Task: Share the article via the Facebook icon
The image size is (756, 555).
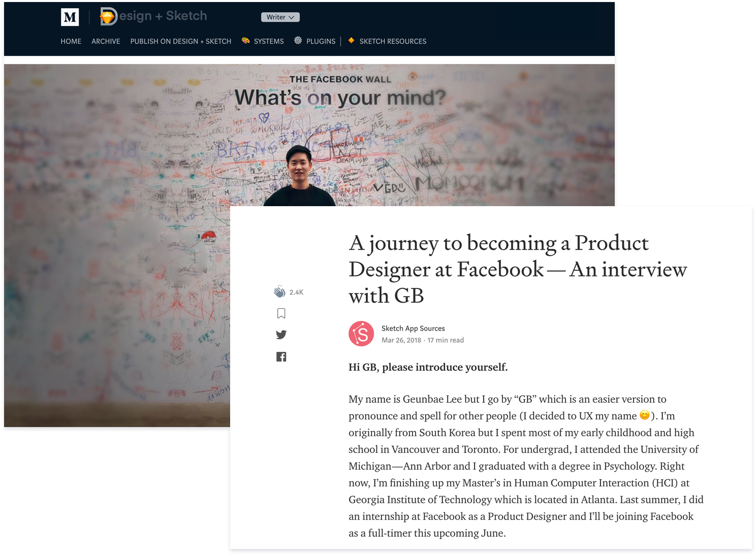Action: click(x=281, y=356)
